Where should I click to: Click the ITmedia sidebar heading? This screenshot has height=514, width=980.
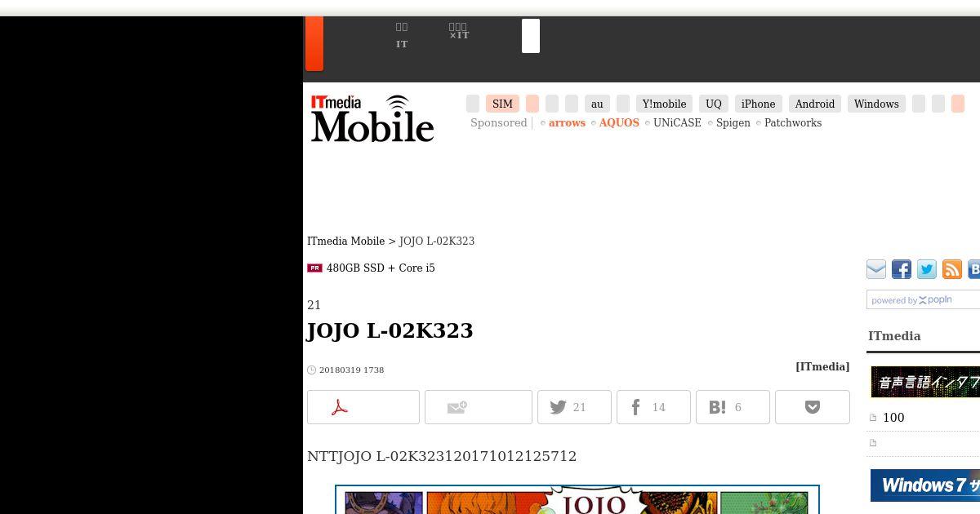pyautogui.click(x=894, y=336)
